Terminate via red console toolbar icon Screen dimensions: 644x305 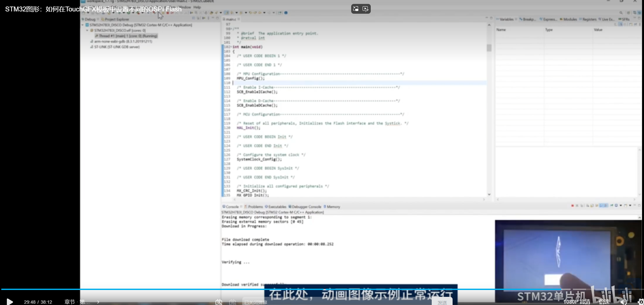click(572, 206)
